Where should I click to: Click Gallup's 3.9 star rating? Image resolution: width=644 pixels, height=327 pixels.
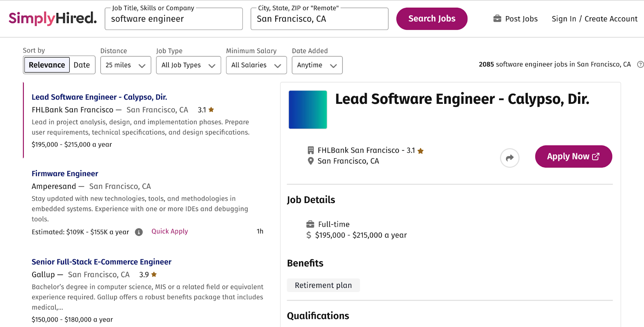[x=154, y=275]
